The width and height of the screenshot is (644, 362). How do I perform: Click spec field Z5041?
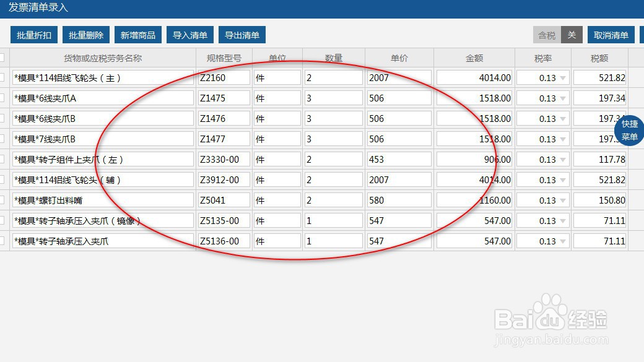pyautogui.click(x=224, y=200)
